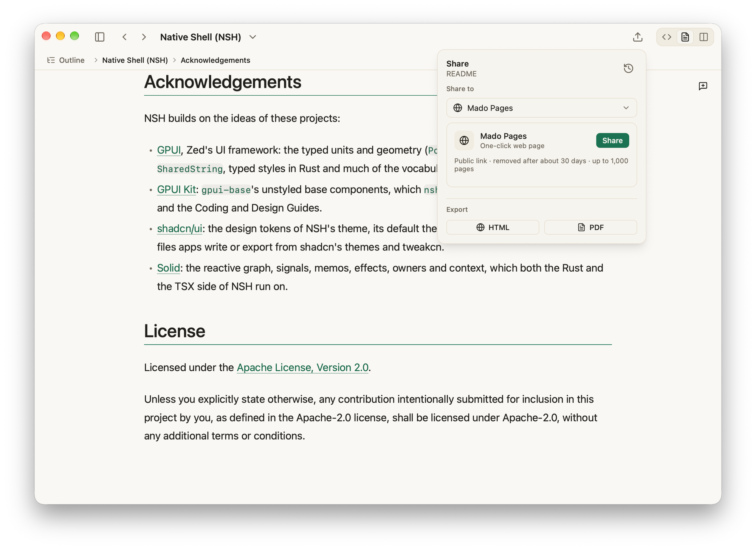Click the License heading

point(175,331)
